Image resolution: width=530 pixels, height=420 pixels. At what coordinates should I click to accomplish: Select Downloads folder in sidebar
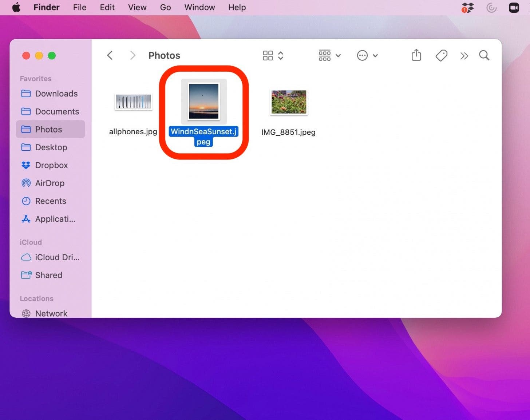coord(56,94)
